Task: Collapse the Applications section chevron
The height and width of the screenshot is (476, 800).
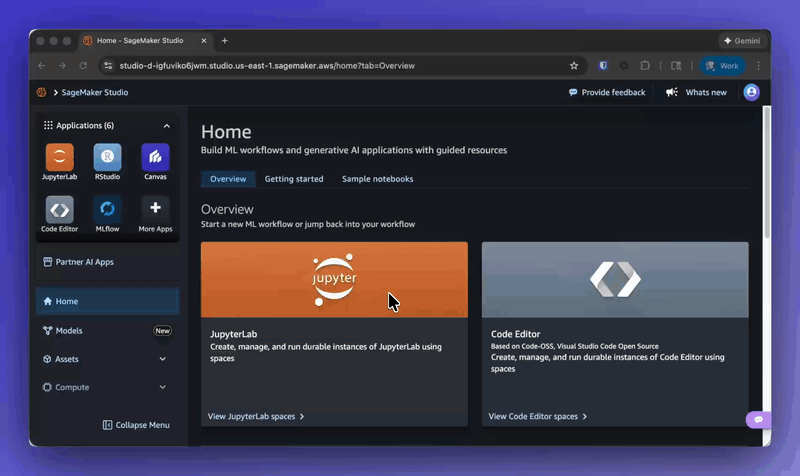Action: pyautogui.click(x=166, y=126)
